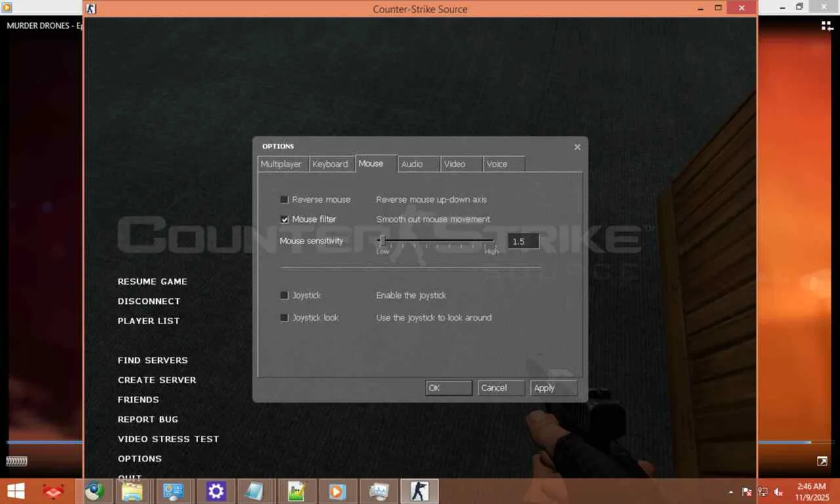Apply the option changes
This screenshot has width=840, height=504.
pos(554,388)
